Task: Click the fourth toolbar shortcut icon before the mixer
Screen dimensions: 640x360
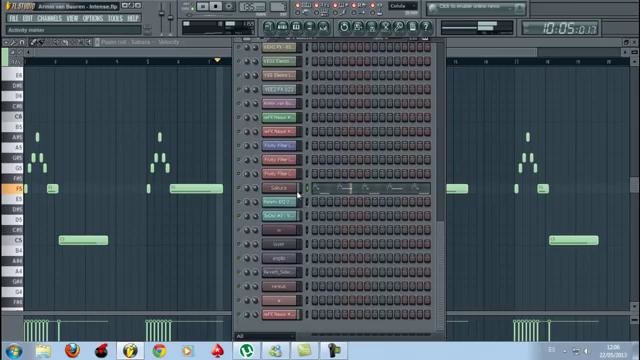Action: [x=309, y=27]
